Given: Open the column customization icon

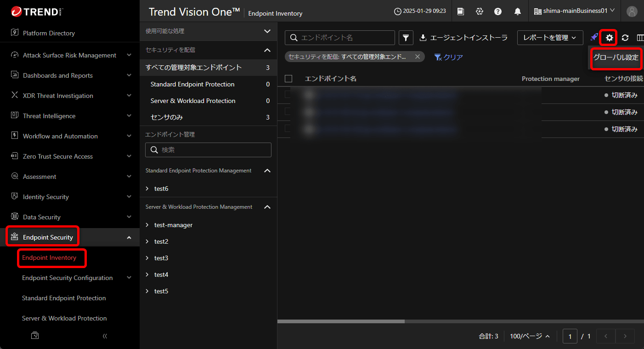Looking at the screenshot, I should tap(640, 38).
